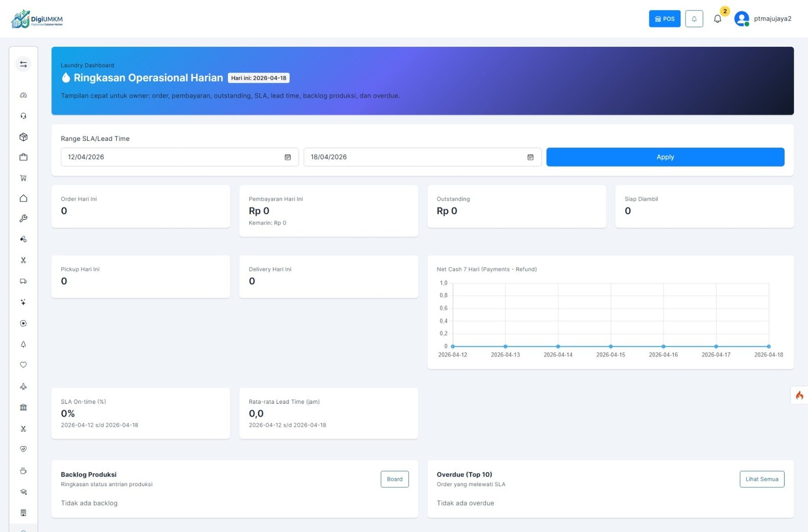Open calendar picker for start date 12/04/2026

pos(287,157)
